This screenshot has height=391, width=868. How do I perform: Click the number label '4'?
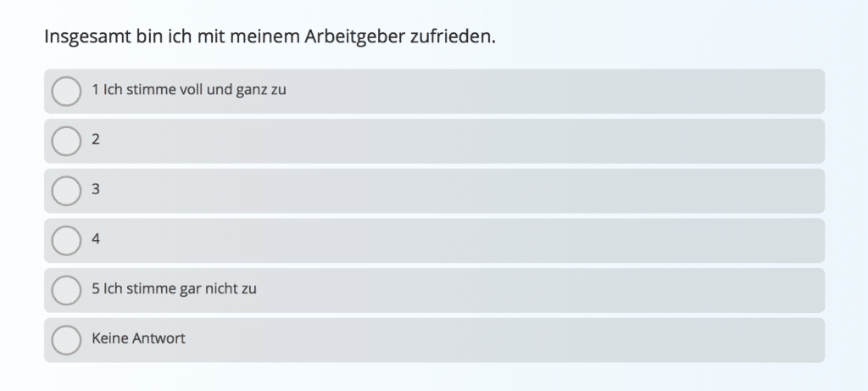(x=96, y=239)
